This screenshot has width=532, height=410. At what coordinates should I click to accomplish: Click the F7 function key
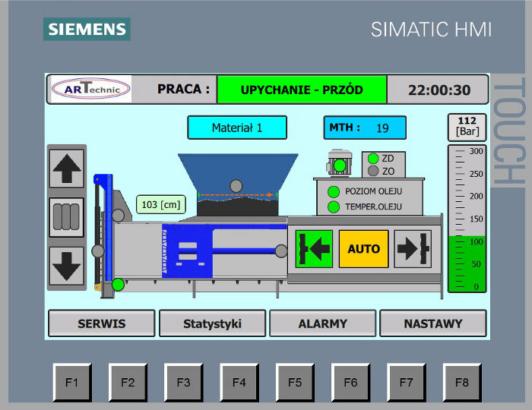point(406,383)
